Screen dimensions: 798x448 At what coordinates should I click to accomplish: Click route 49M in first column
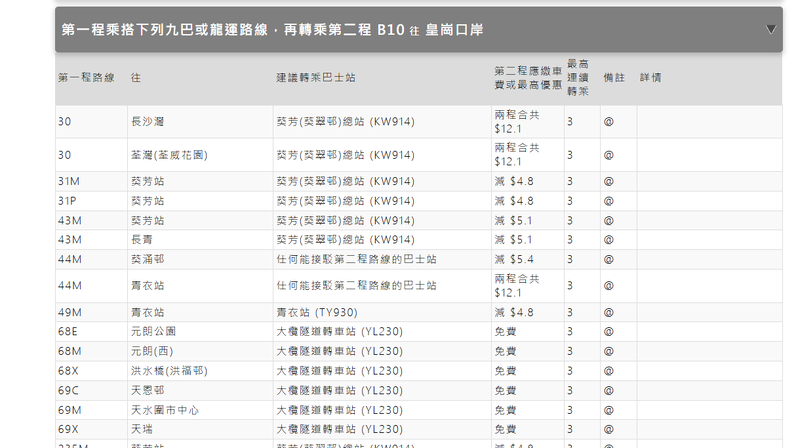pos(70,312)
